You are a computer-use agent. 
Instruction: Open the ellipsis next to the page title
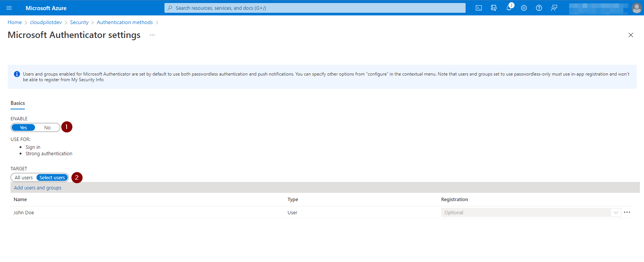pyautogui.click(x=152, y=35)
